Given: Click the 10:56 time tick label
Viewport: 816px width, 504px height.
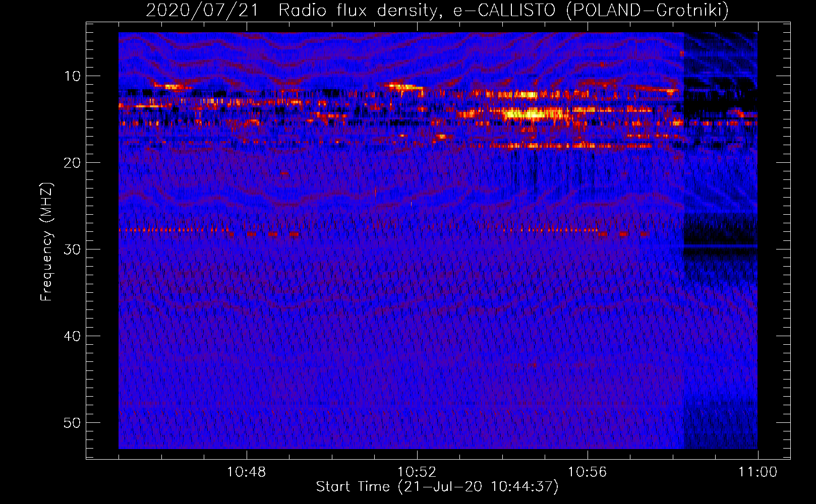Looking at the screenshot, I should pyautogui.click(x=587, y=472).
